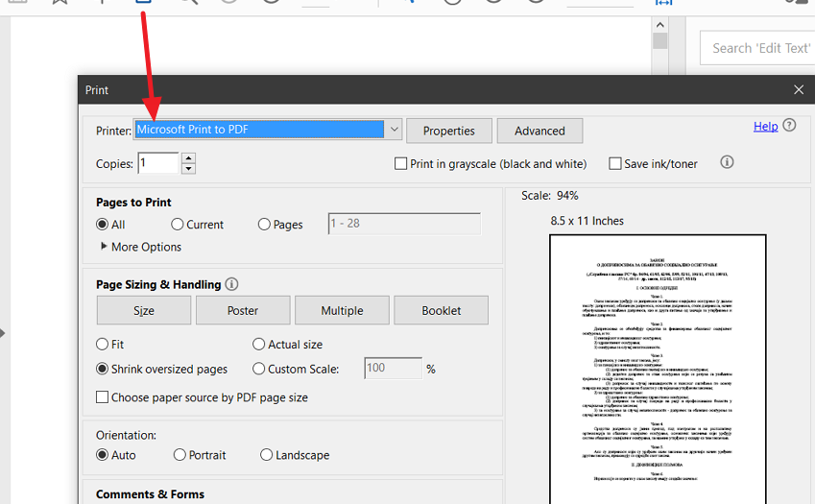The height and width of the screenshot is (504, 815).
Task: Click the help question mark icon
Action: [789, 125]
